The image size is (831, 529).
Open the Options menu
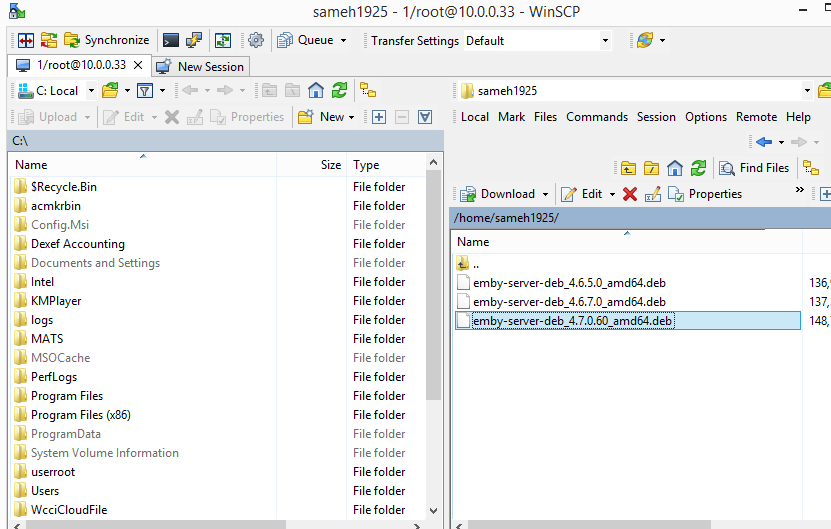click(x=706, y=117)
